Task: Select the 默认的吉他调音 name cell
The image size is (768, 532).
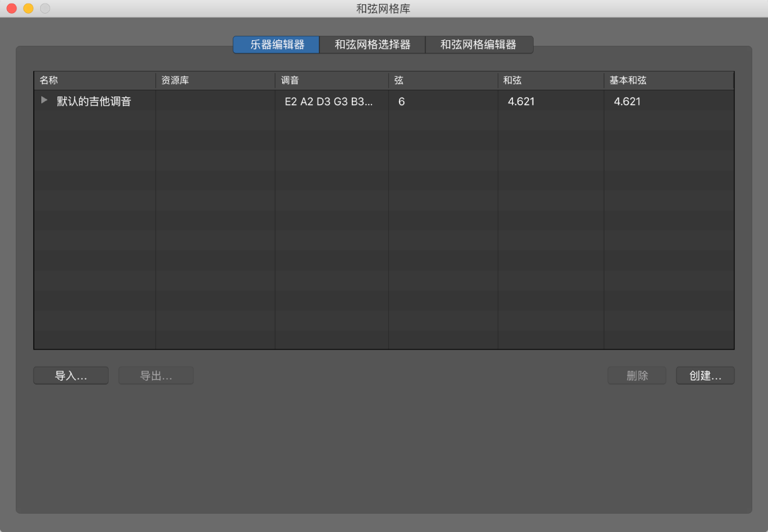Action: point(94,101)
